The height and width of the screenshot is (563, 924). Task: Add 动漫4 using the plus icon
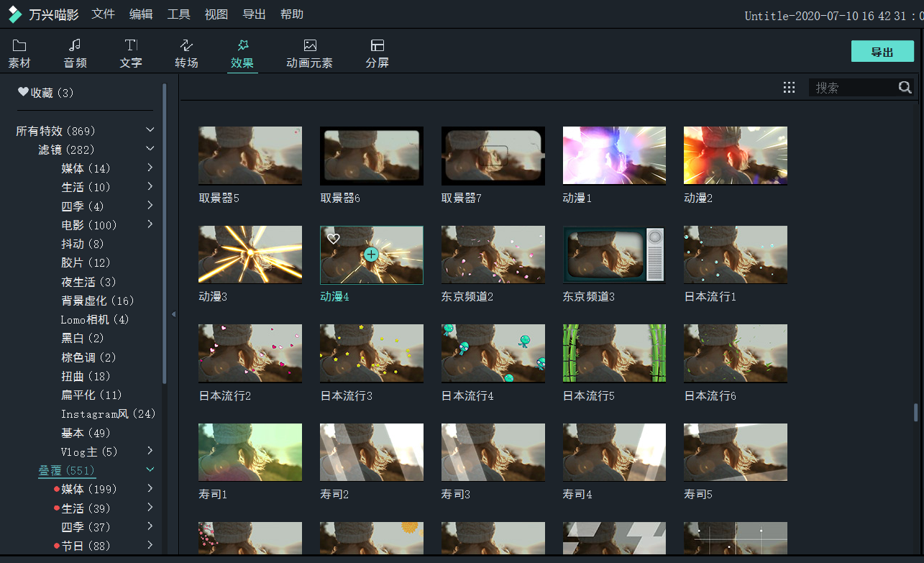371,254
